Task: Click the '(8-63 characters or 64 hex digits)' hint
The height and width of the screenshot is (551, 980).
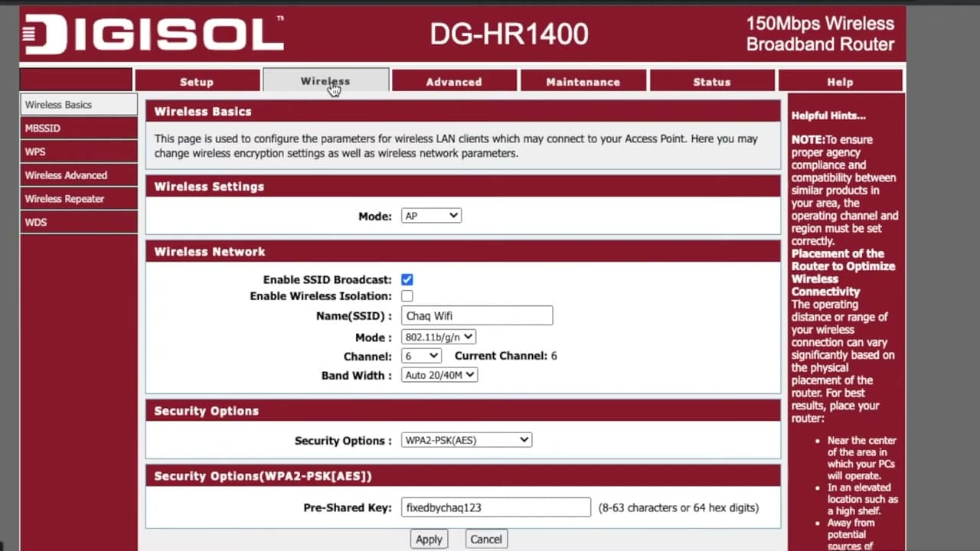Action: (x=678, y=507)
